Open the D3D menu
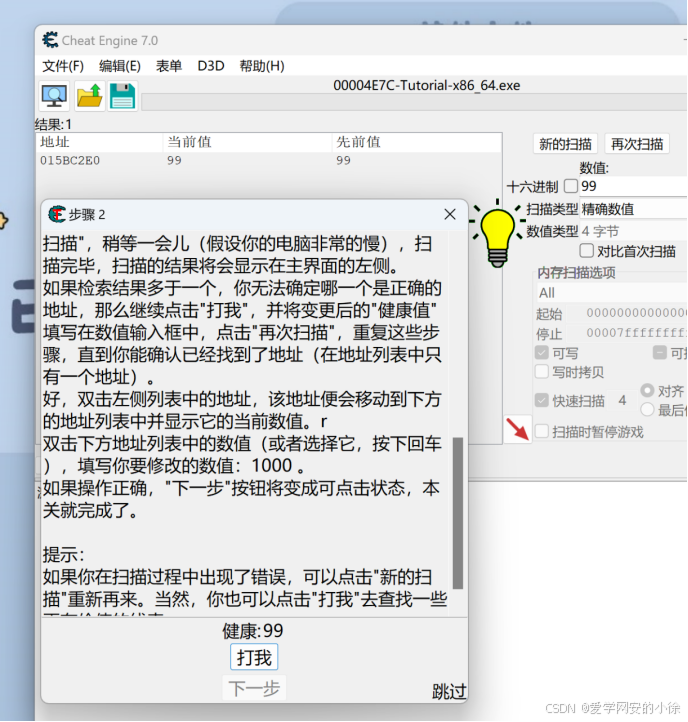 [x=211, y=66]
